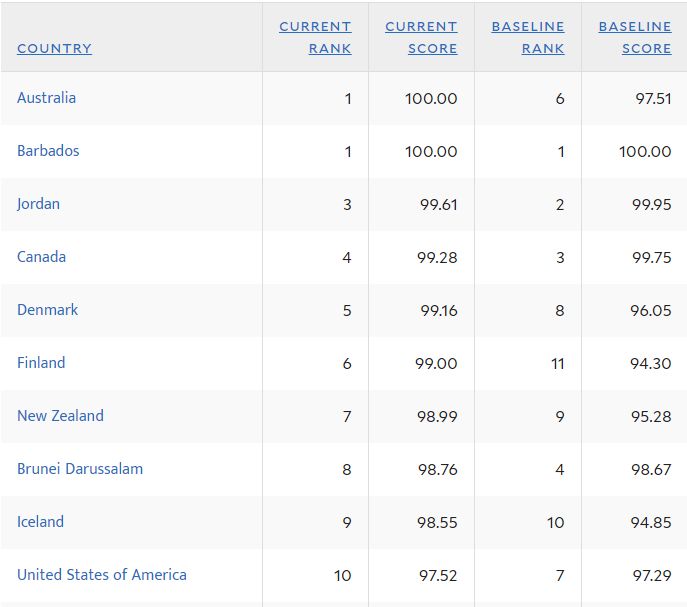Viewport: 687px width, 607px height.
Task: Sort table by Country column header
Action: 54,48
